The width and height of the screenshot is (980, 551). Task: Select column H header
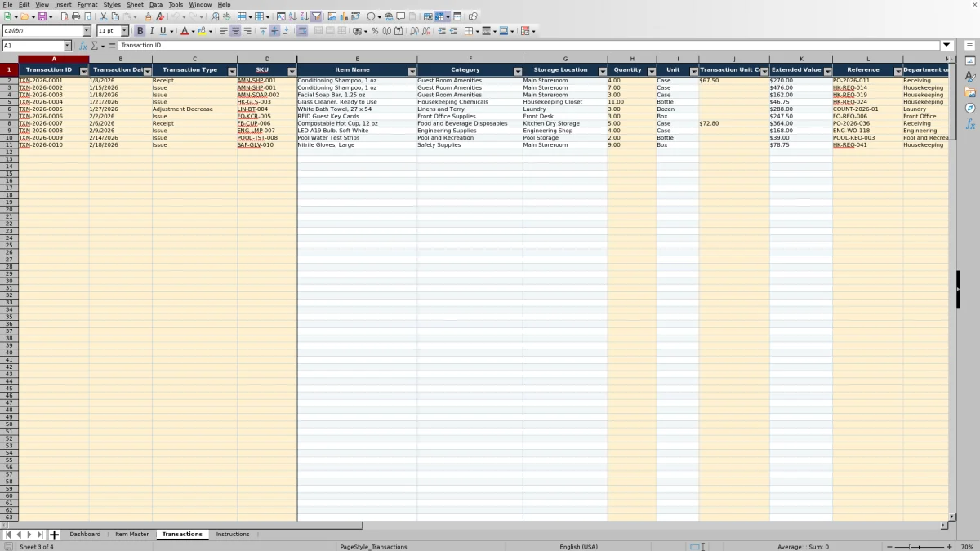[632, 59]
